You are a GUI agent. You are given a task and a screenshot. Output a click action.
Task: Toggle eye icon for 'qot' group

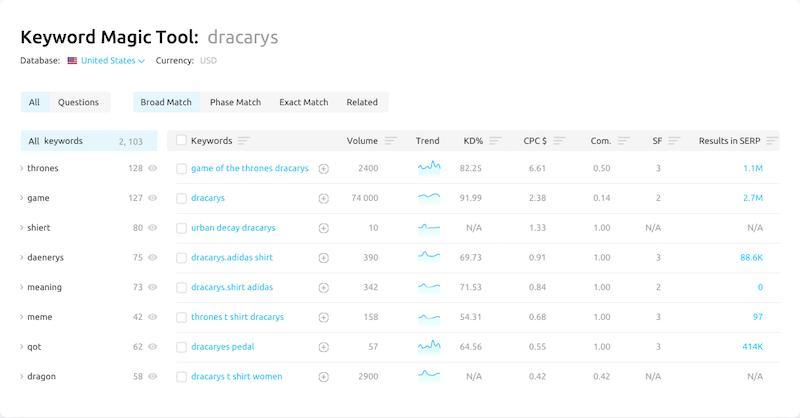point(152,347)
